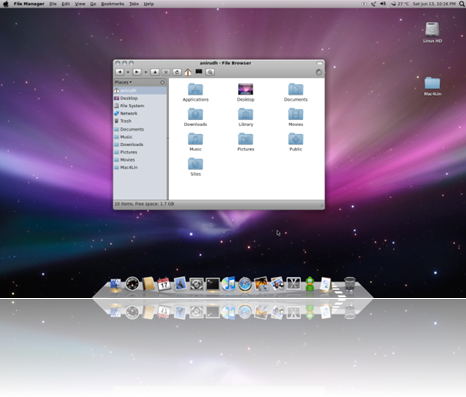Click the status bar free space text
The height and width of the screenshot is (397, 466).
coord(144,204)
